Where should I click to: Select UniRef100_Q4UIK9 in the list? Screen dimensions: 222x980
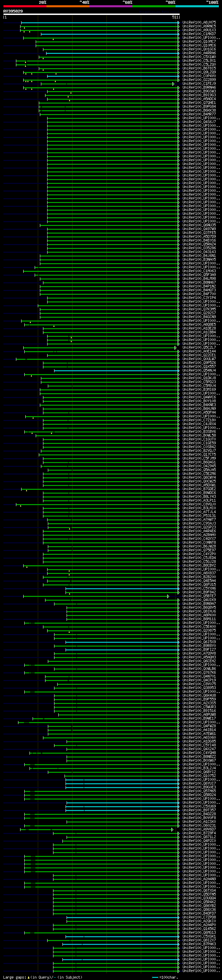199,600
